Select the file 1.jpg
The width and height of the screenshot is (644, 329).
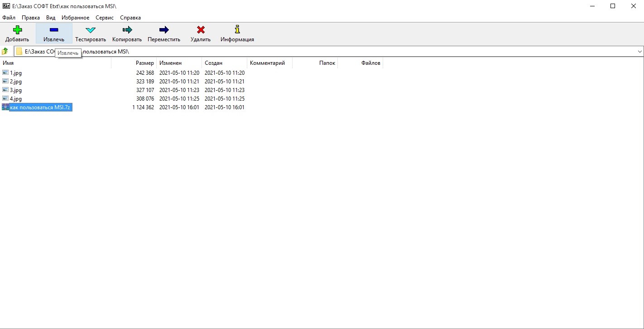pos(16,73)
